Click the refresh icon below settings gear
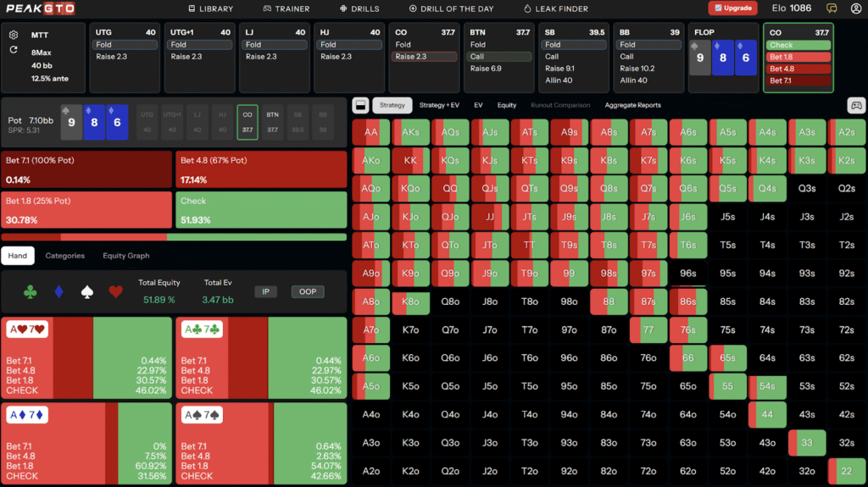Screen dimensions: 868x487 pyautogui.click(x=14, y=50)
